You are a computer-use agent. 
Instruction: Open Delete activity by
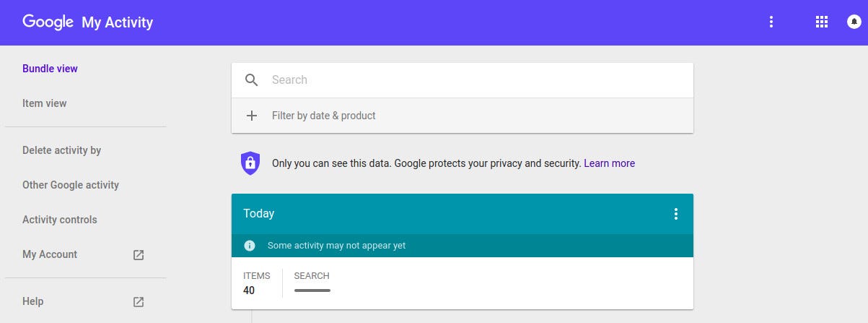pyautogui.click(x=61, y=150)
